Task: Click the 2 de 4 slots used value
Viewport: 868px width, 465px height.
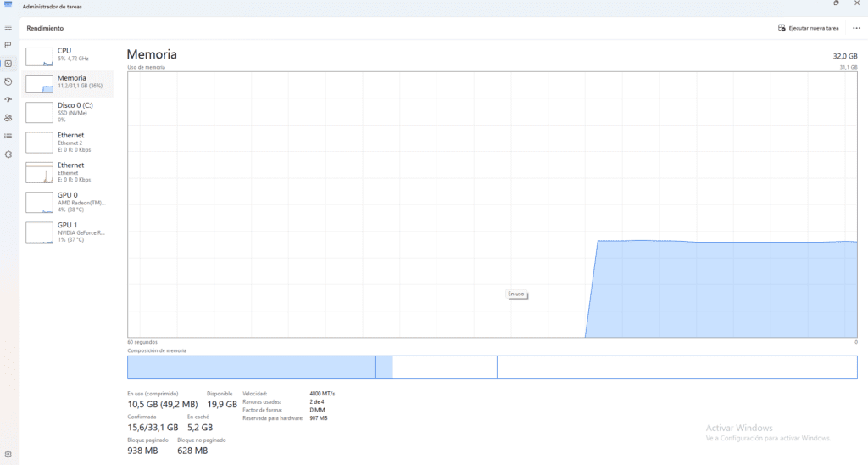Action: click(x=317, y=402)
